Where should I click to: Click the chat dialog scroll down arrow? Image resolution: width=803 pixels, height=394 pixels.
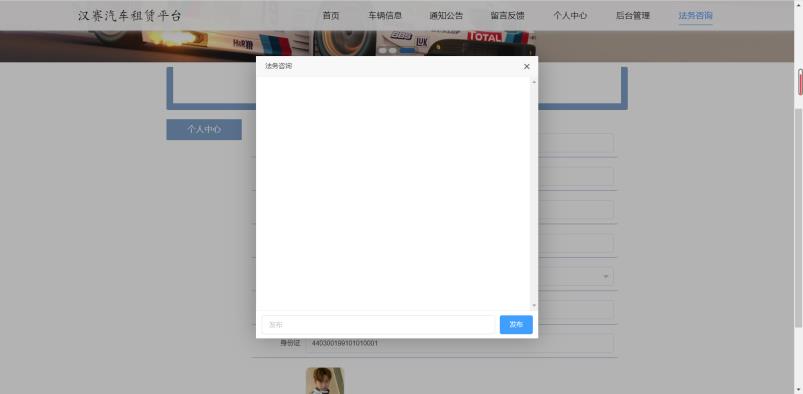tap(534, 306)
